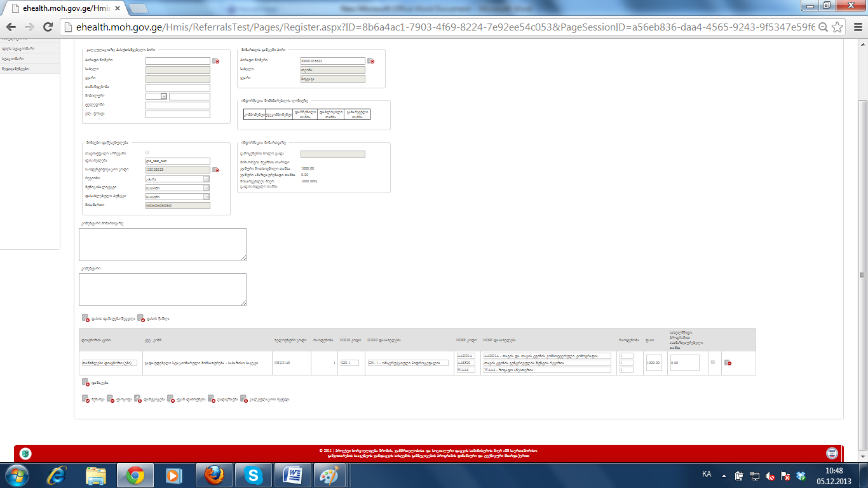
Task: Click lookup icon beside identification code 123123123
Action: pyautogui.click(x=215, y=170)
